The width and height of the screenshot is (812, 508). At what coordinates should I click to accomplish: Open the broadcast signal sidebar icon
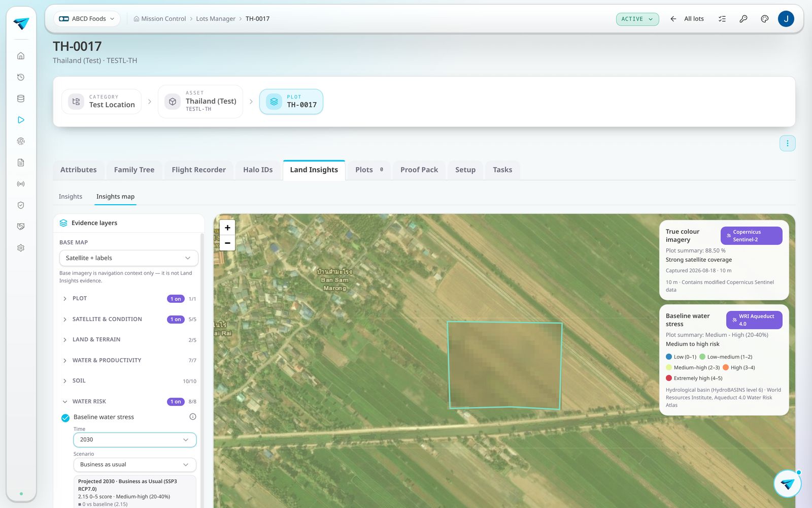(21, 184)
